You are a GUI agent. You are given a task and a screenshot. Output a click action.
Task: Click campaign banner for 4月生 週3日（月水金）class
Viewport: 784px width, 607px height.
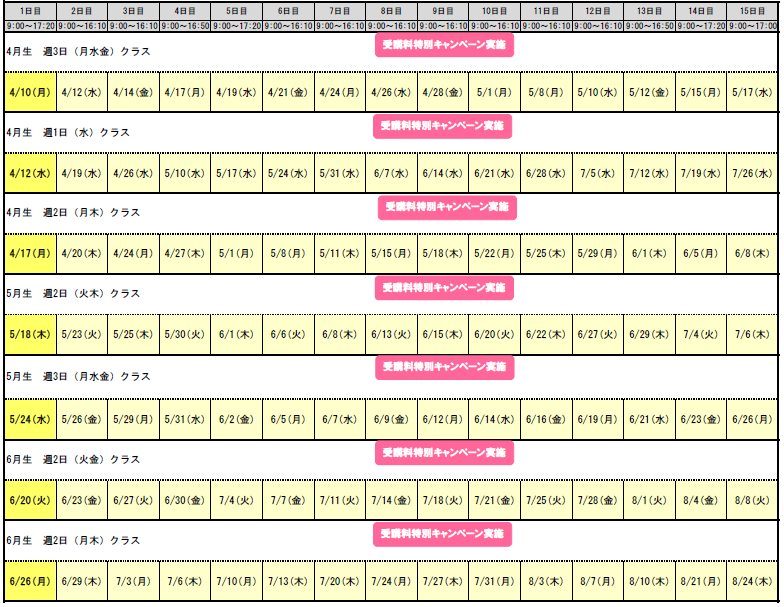444,45
